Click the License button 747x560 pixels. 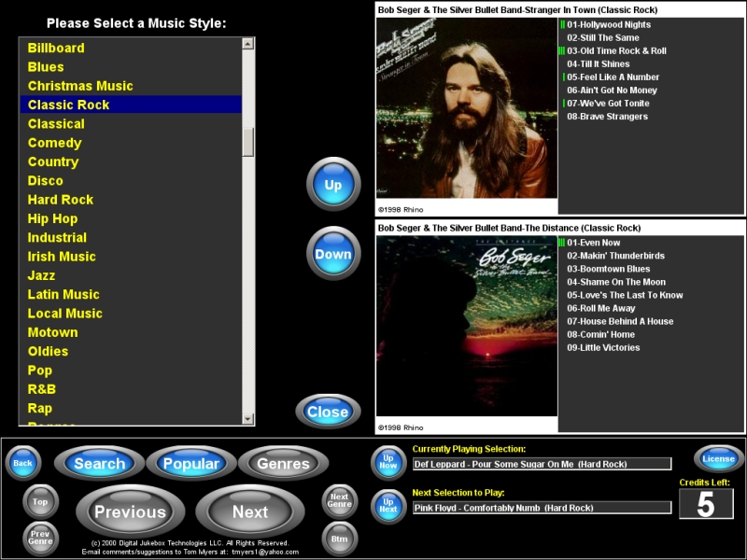click(x=719, y=458)
